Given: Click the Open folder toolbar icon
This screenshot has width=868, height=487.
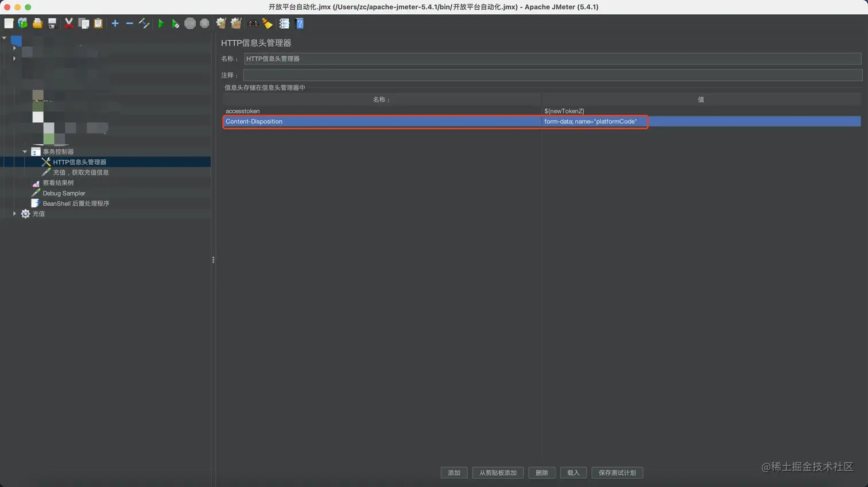Looking at the screenshot, I should [37, 24].
